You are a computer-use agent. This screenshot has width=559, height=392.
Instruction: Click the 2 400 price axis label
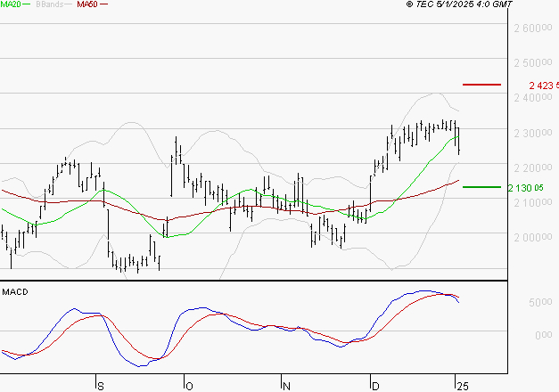tap(533, 97)
